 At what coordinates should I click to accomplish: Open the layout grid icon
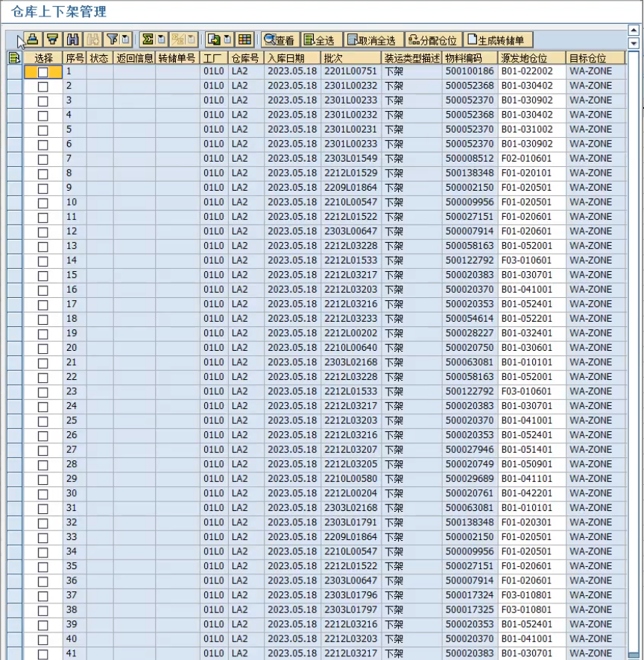click(244, 40)
